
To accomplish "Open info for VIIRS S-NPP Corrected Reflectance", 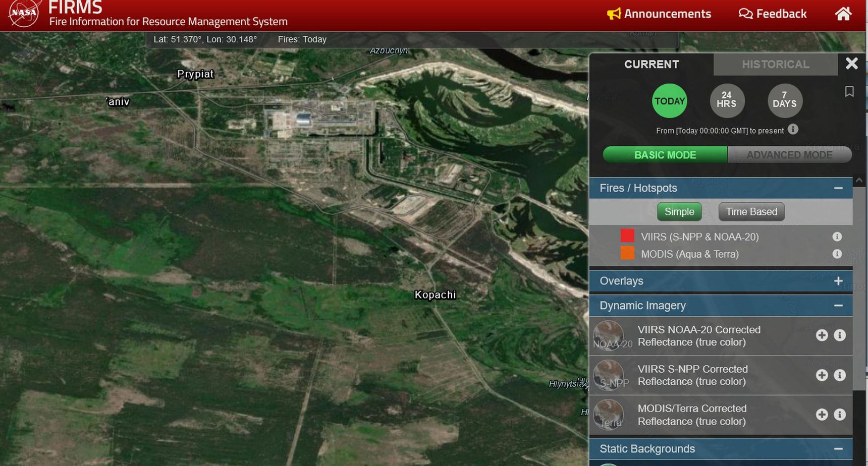I will 840,375.
